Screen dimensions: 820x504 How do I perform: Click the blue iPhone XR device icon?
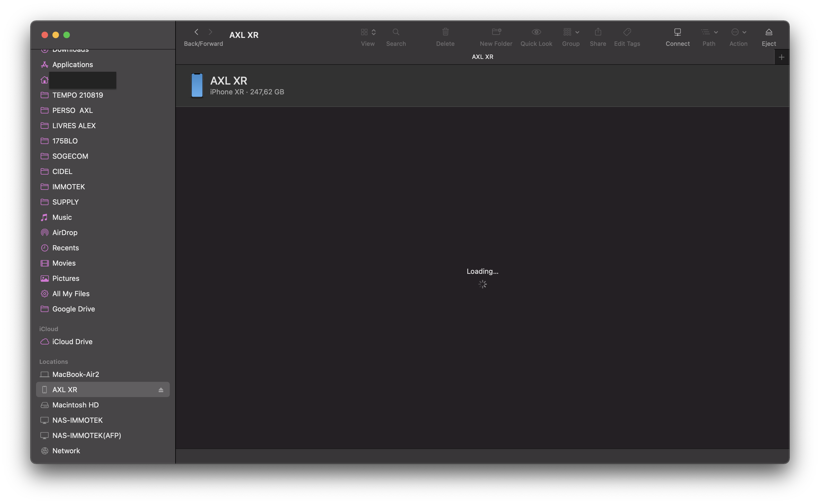[x=197, y=86]
